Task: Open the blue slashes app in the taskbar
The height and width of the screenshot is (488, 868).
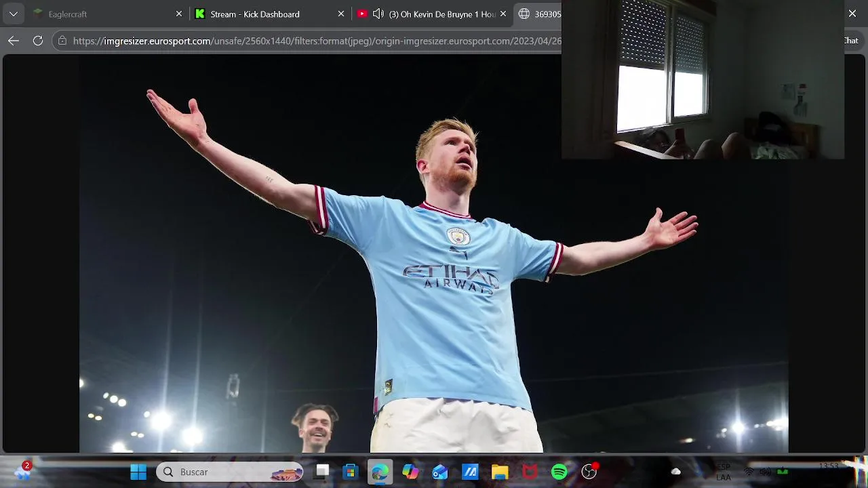Action: click(x=470, y=472)
